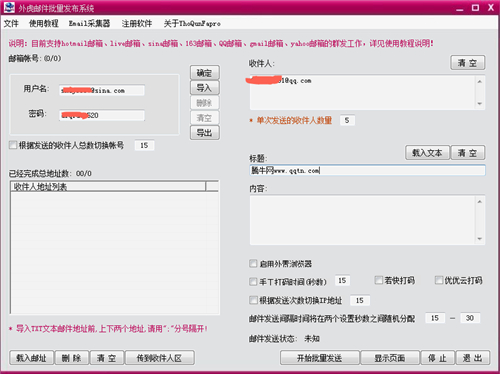Enable the 优优云打码 checkbox
The width and height of the screenshot is (500, 374).
click(439, 280)
